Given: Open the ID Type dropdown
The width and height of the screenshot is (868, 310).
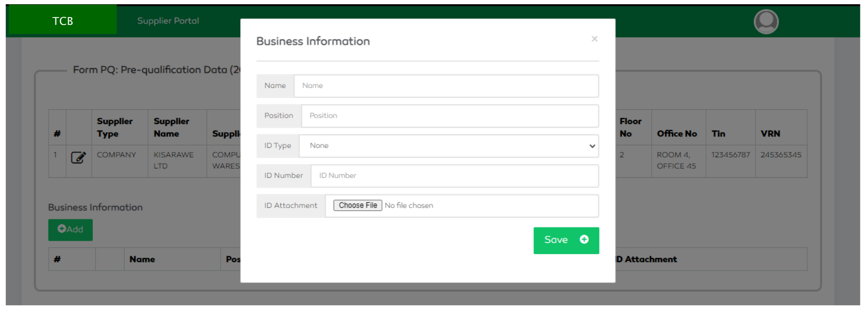Looking at the screenshot, I should [x=448, y=146].
